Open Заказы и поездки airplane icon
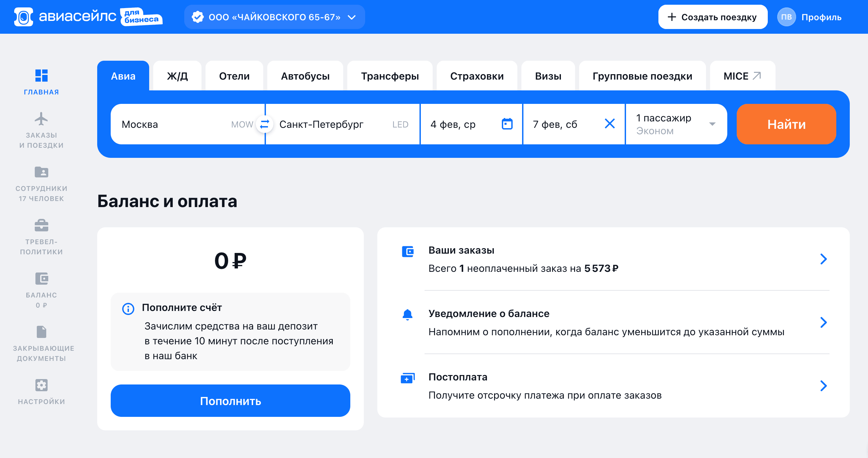868x458 pixels. point(42,119)
